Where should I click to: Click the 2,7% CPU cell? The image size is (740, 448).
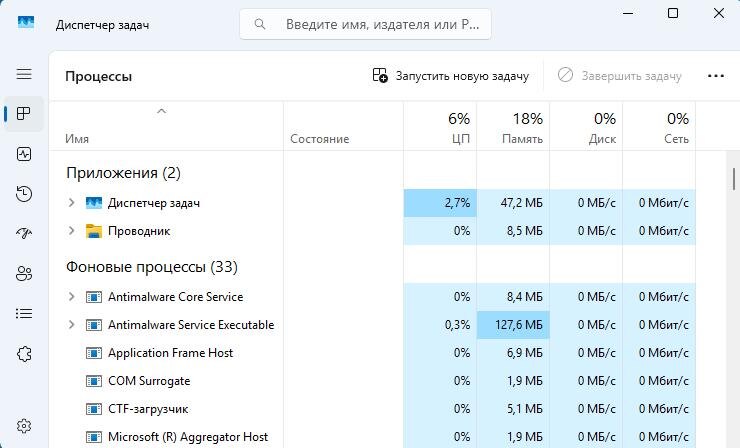[x=440, y=203]
